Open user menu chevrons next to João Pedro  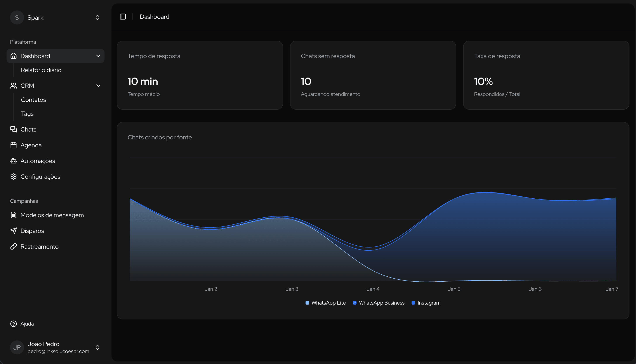pyautogui.click(x=97, y=347)
